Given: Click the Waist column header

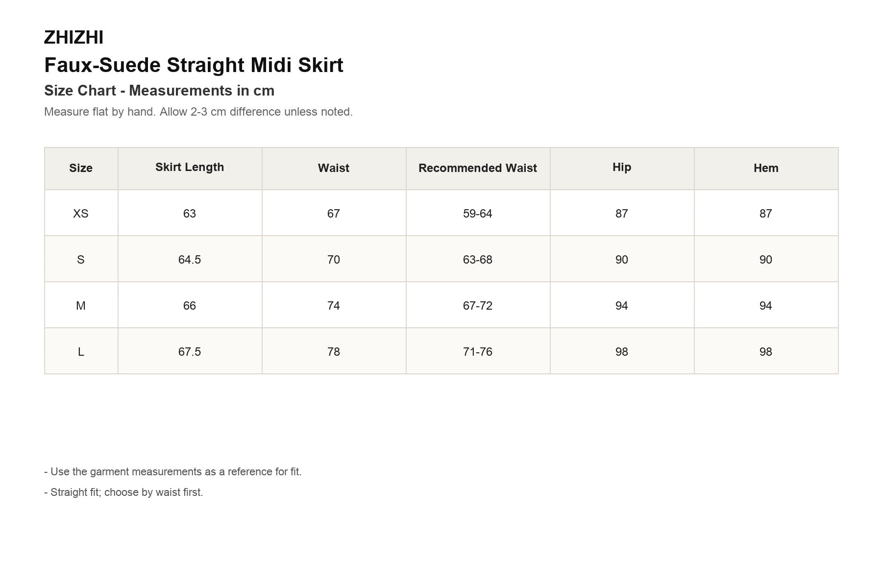Looking at the screenshot, I should pyautogui.click(x=334, y=168).
